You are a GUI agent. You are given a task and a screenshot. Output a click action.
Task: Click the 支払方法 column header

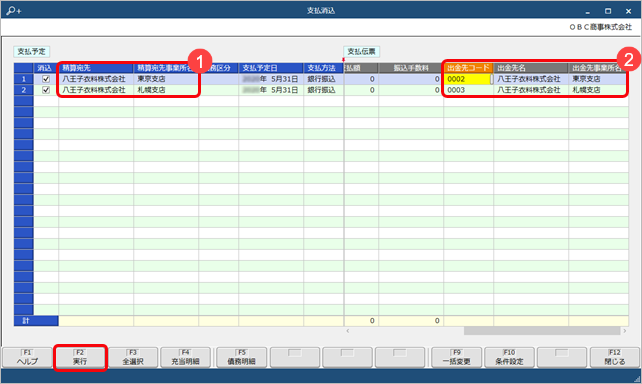[x=323, y=68]
